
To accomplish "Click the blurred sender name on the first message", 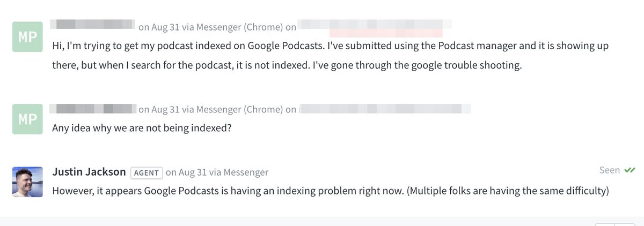I will click(92, 25).
